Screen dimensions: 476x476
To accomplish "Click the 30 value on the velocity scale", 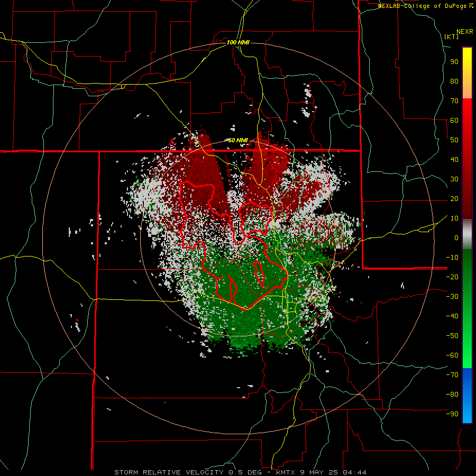I will [454, 179].
